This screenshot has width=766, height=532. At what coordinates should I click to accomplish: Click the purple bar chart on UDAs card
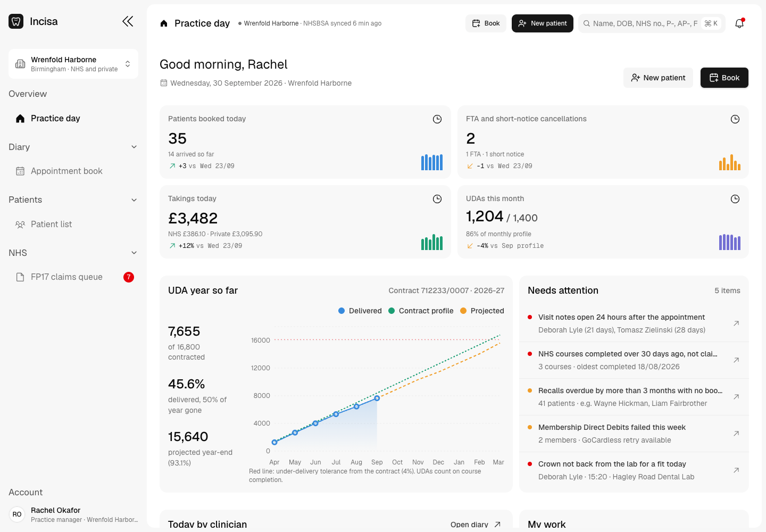point(730,242)
